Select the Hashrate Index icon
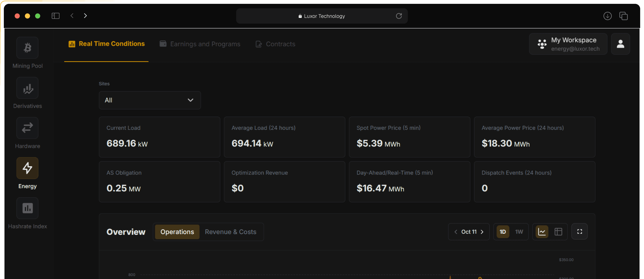The image size is (644, 279). (x=27, y=208)
